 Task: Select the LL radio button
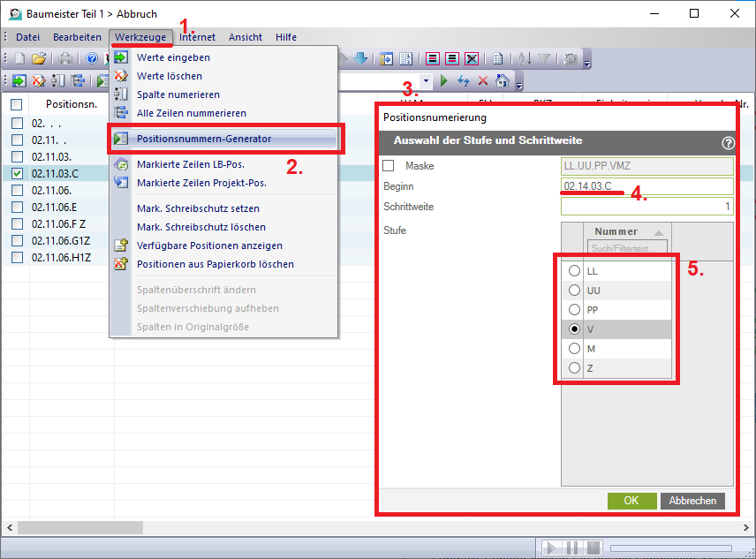click(x=575, y=271)
